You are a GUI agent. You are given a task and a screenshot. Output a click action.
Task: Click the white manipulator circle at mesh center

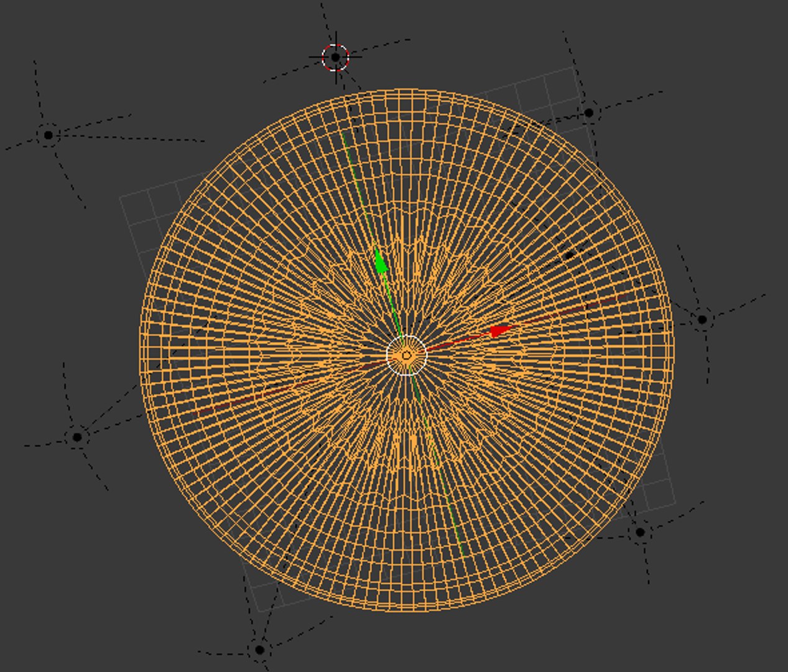[x=406, y=355]
